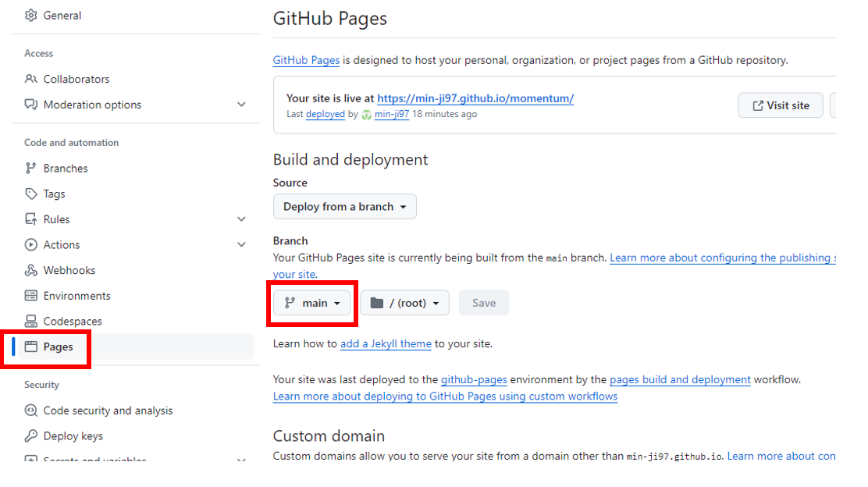Viewport: 868px width, 487px height.
Task: Click the Pages browser icon in sidebar
Action: (x=31, y=347)
